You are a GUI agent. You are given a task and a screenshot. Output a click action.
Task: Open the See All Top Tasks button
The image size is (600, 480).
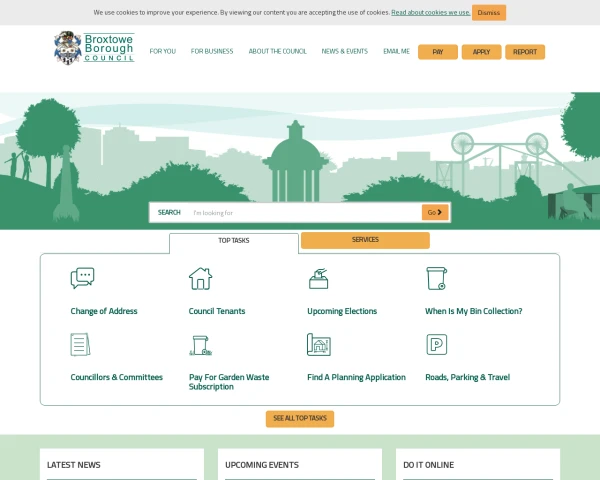(x=300, y=418)
